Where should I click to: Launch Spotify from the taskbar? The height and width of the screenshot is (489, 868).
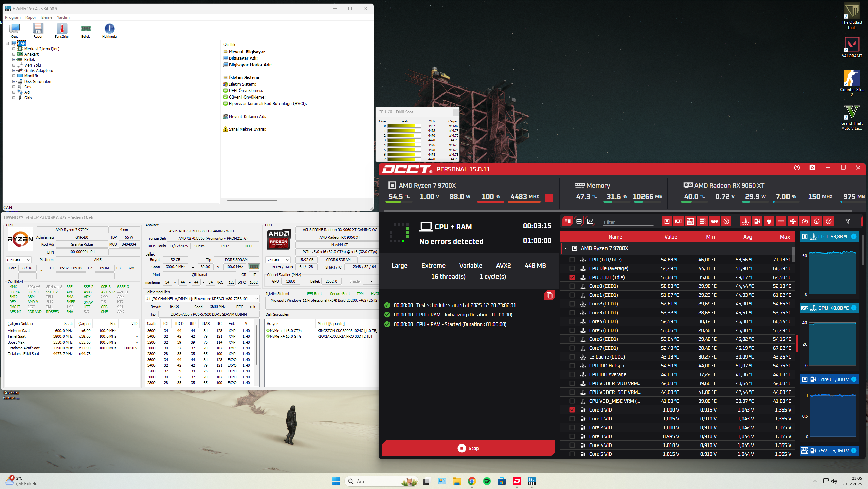coord(487,481)
